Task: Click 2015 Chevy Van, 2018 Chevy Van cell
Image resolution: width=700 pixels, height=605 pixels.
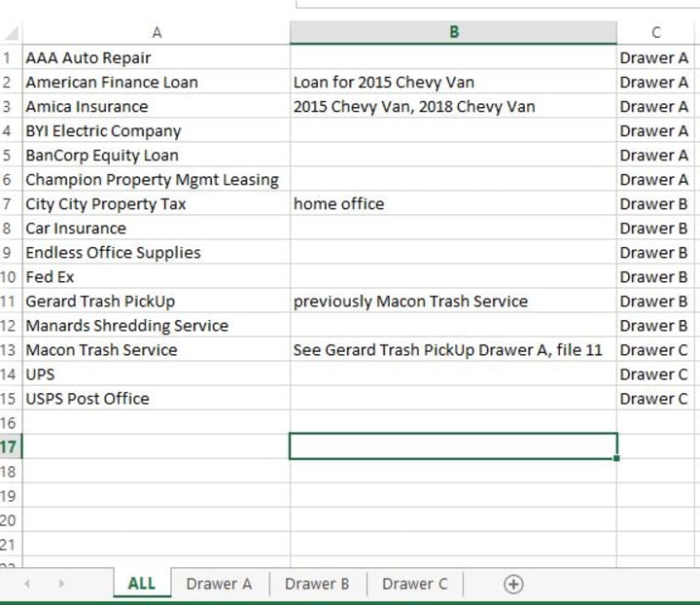Action: pyautogui.click(x=454, y=106)
